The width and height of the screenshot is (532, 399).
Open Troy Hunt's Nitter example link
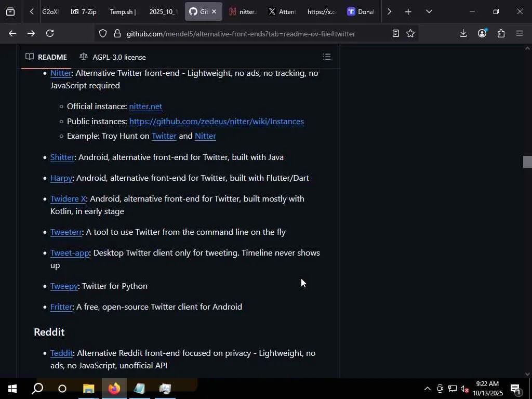(205, 136)
